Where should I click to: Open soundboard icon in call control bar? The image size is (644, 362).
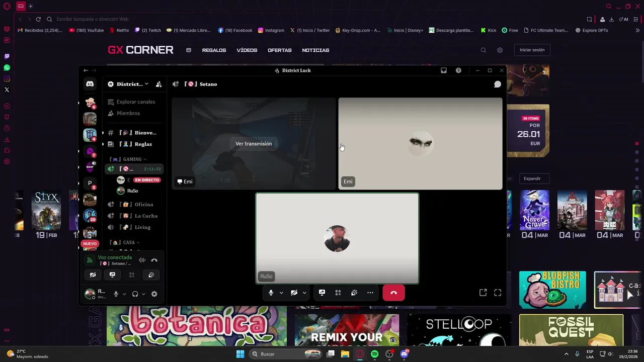tap(354, 293)
